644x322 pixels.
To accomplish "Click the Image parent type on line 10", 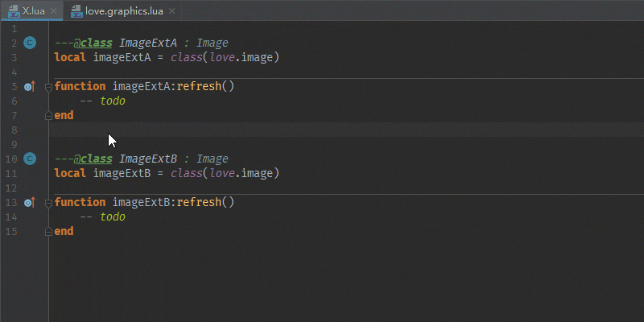I will [212, 159].
